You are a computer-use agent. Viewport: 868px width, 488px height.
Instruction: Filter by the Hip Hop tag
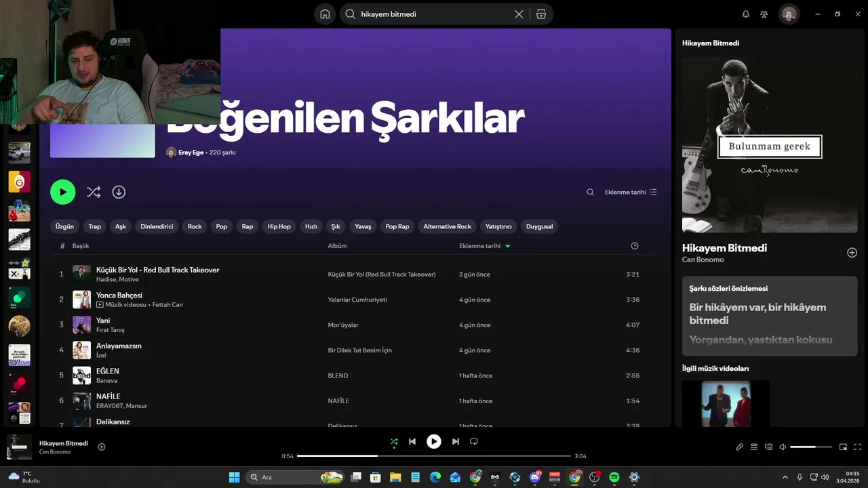click(x=279, y=226)
